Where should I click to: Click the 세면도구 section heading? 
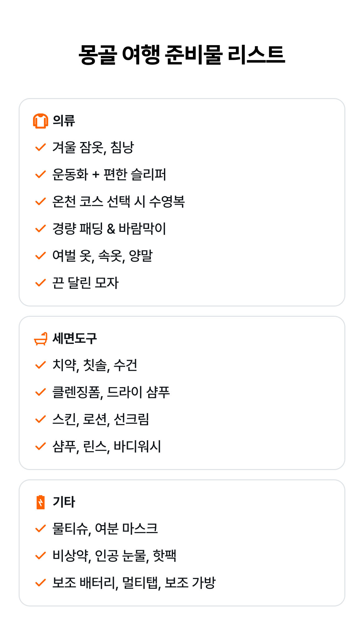click(x=75, y=339)
